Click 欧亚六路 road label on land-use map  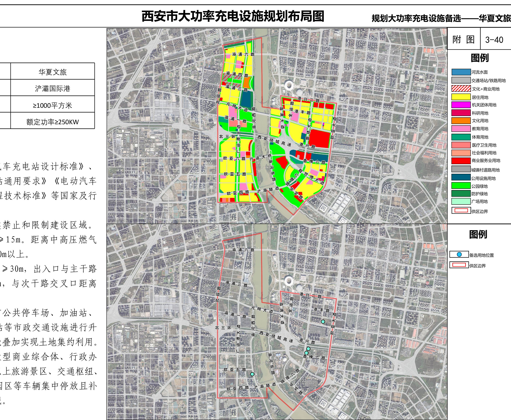[234, 158]
